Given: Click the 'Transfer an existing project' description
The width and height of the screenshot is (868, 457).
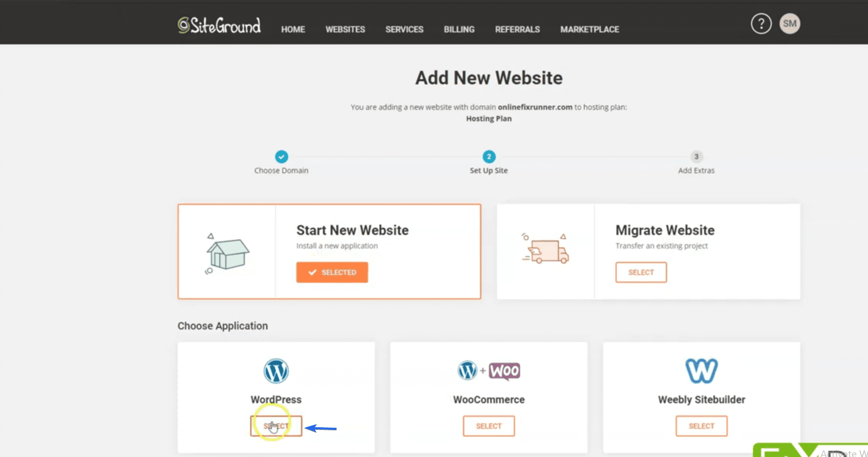Looking at the screenshot, I should tap(662, 246).
